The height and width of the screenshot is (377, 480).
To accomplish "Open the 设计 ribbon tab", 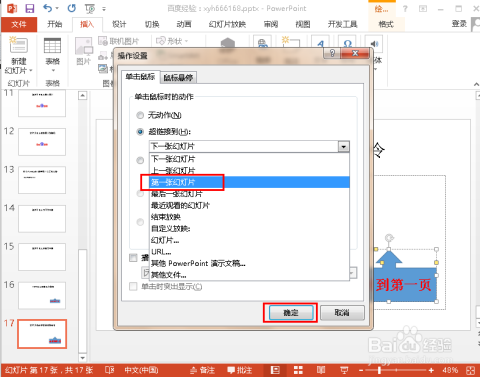I will click(x=119, y=24).
